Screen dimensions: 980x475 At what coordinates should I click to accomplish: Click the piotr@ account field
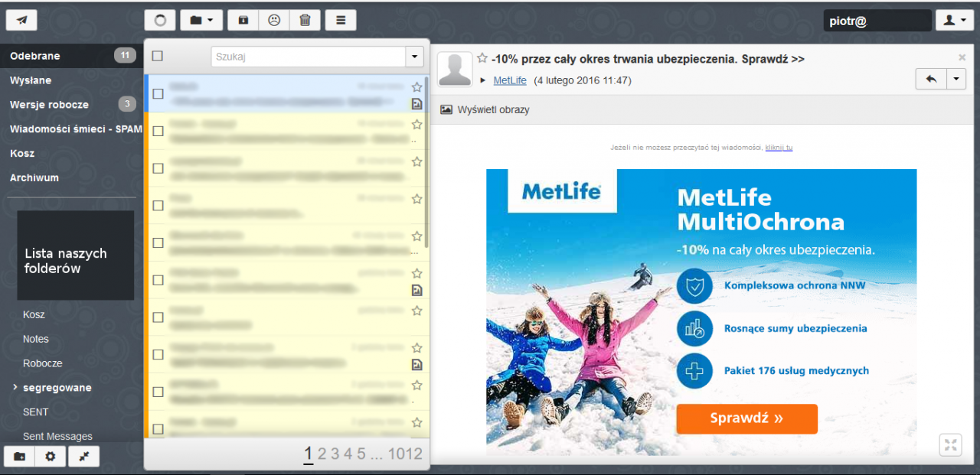coord(877,21)
